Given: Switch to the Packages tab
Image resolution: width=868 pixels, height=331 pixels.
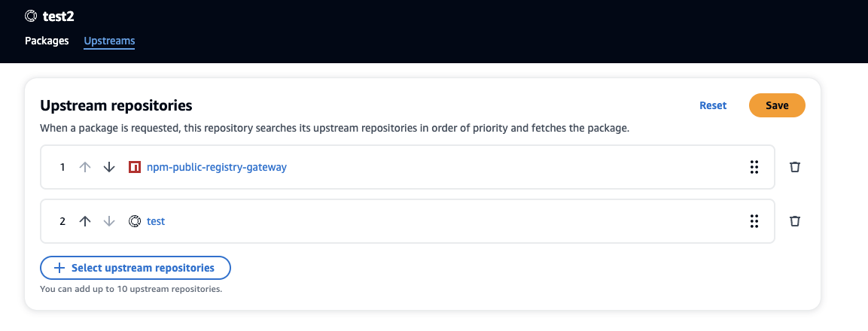Looking at the screenshot, I should pos(47,41).
